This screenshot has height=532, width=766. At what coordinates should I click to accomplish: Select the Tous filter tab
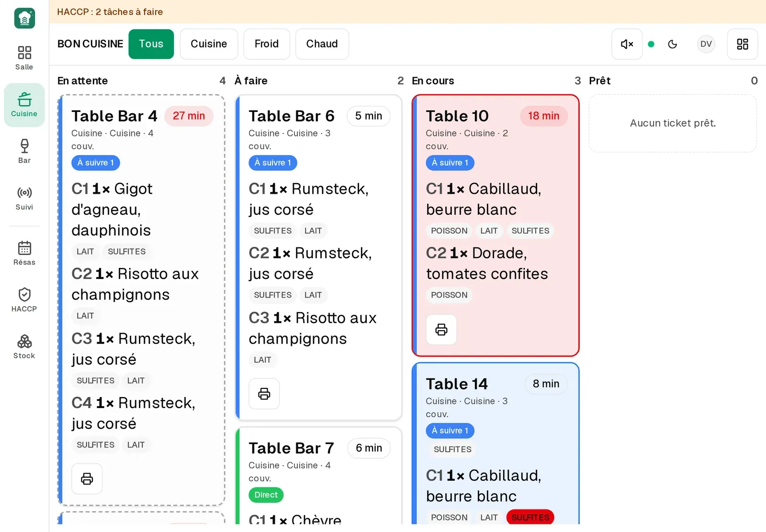tap(151, 44)
